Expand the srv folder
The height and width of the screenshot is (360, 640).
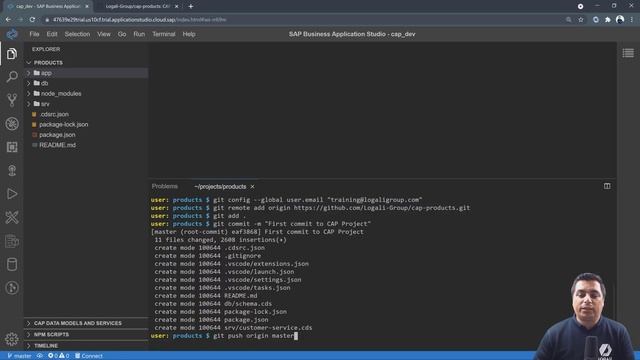29,104
